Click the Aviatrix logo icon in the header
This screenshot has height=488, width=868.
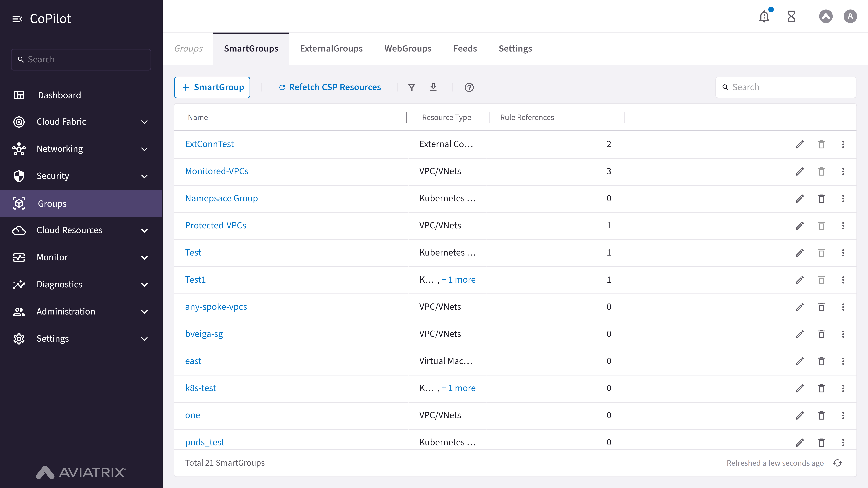(826, 16)
